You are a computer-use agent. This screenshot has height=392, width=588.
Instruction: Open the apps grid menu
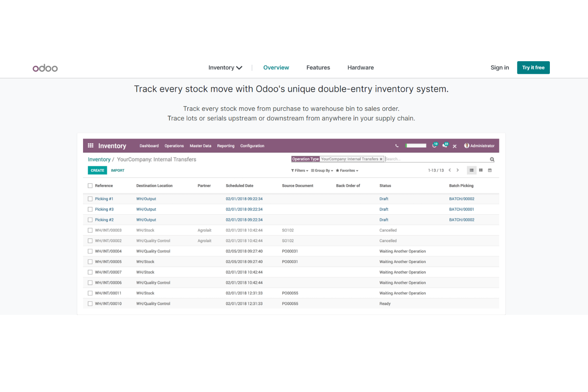[91, 145]
